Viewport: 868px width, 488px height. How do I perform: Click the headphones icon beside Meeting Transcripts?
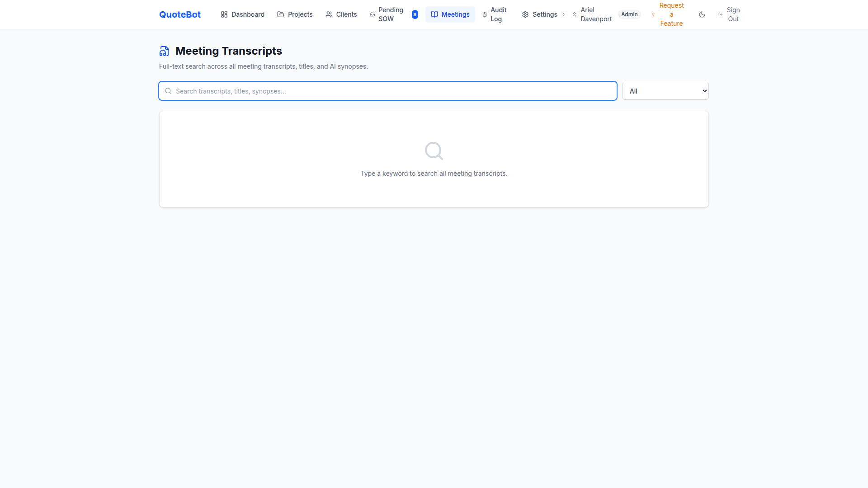click(164, 51)
